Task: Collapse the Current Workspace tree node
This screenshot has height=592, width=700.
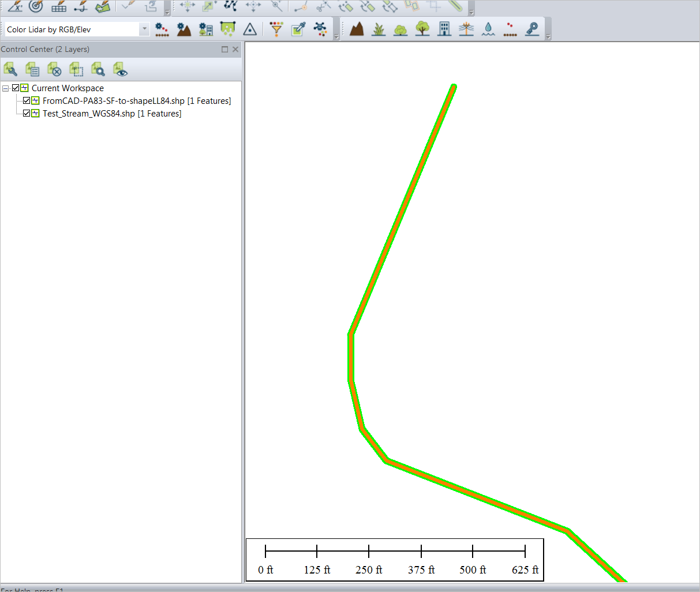Action: point(6,88)
